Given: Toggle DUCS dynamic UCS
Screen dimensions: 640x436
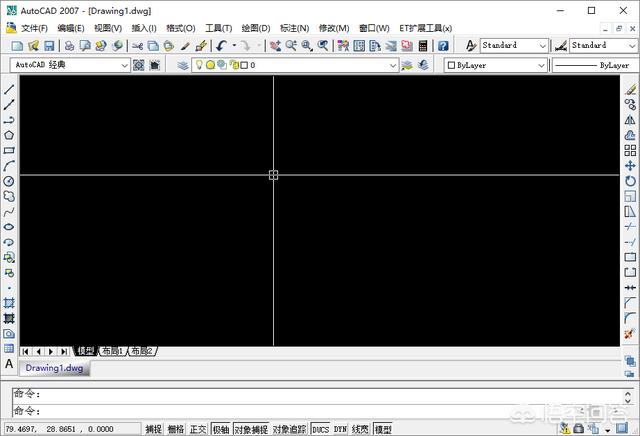Looking at the screenshot, I should 320,429.
